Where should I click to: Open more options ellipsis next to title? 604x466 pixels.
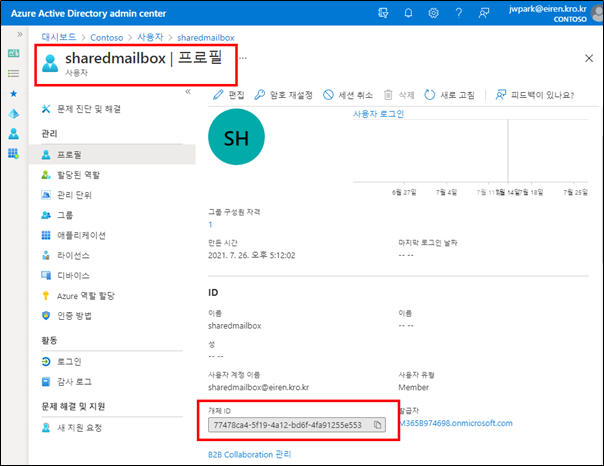coord(243,58)
